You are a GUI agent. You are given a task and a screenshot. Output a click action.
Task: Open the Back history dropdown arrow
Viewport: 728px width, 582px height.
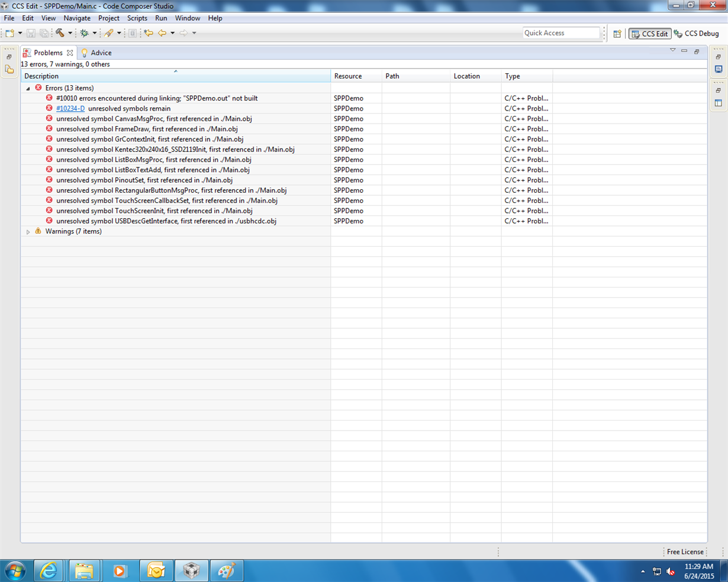click(x=172, y=33)
